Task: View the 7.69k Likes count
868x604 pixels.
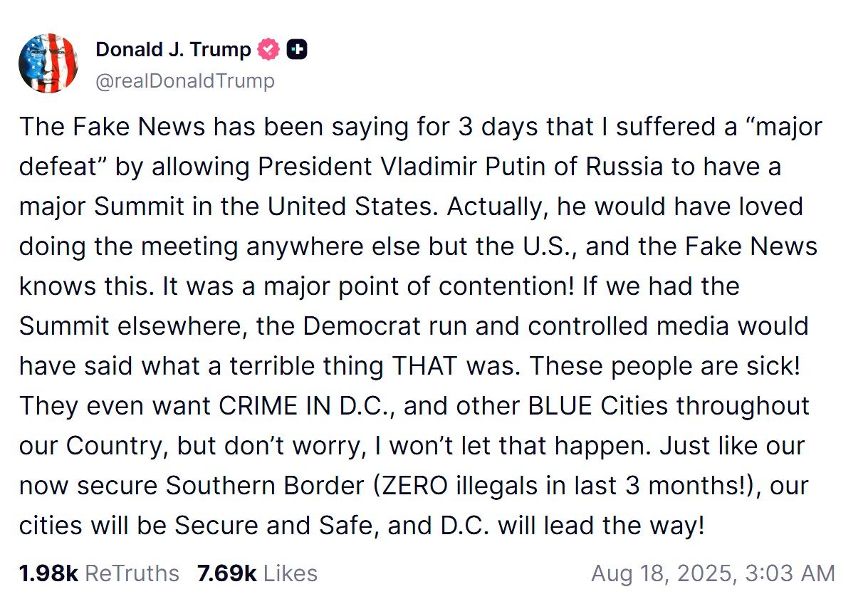Action: [226, 573]
